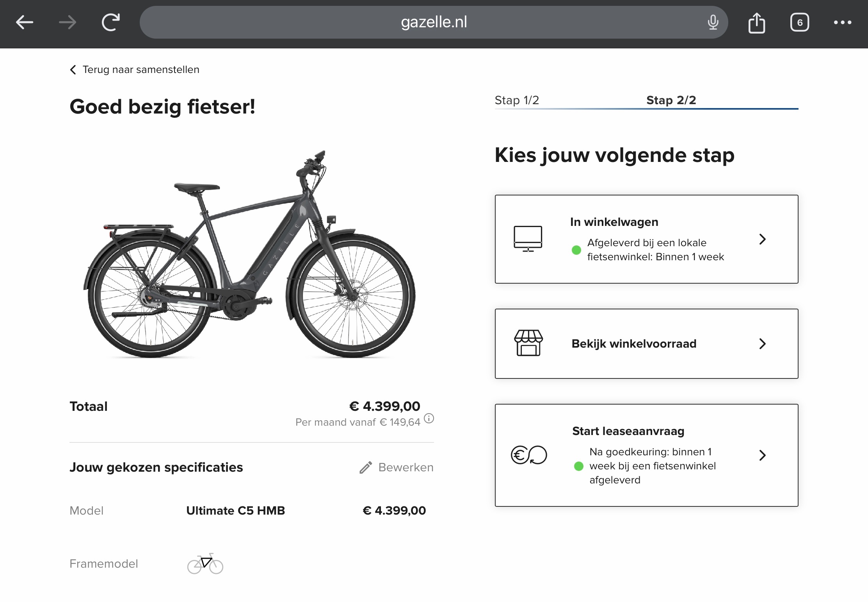This screenshot has height=602, width=868.
Task: Click the gazelle.nl address bar
Action: click(433, 22)
